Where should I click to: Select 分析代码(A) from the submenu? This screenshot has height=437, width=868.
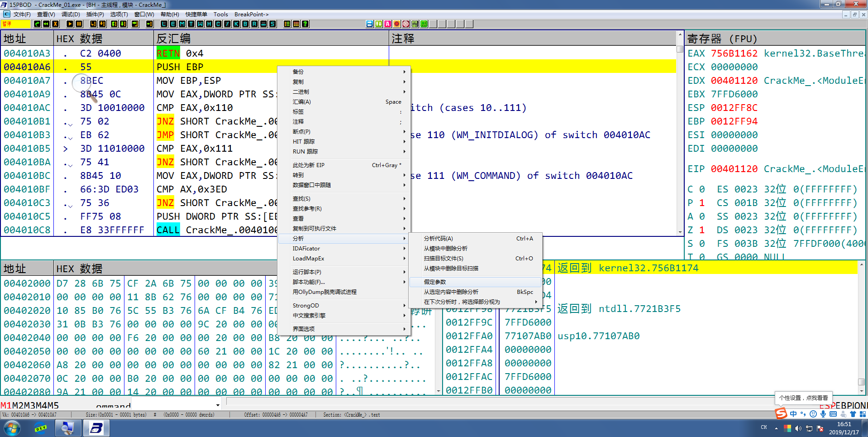point(475,239)
